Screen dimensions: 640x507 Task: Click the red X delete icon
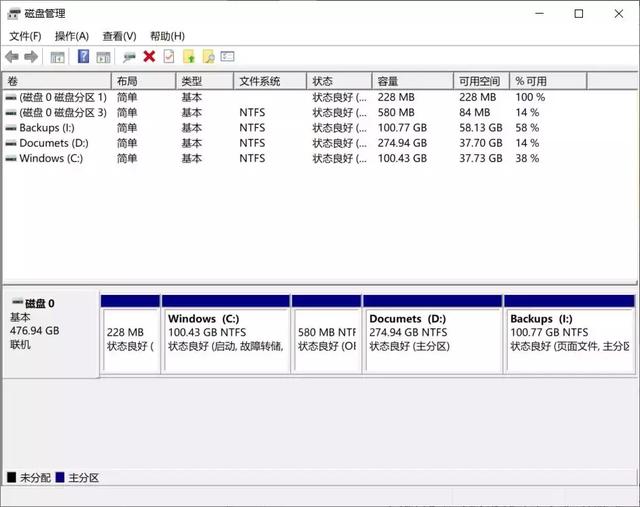149,56
